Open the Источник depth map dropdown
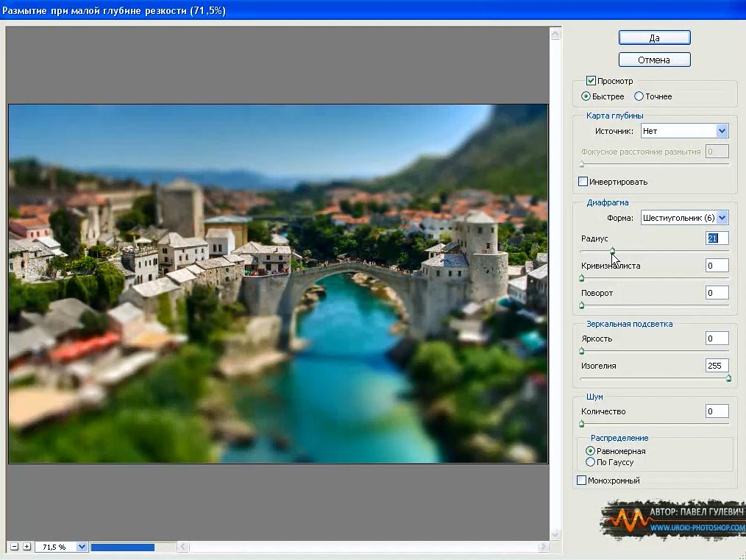Viewport: 746px width, 560px height. 684,131
